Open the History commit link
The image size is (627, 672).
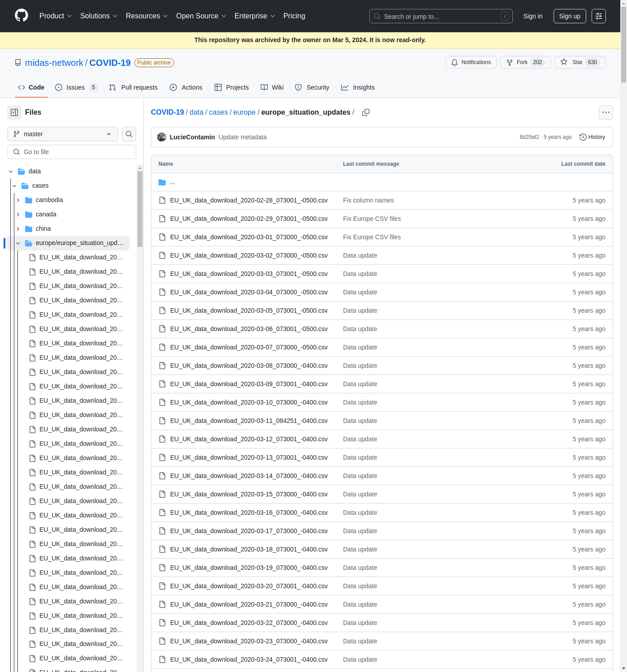coord(592,137)
